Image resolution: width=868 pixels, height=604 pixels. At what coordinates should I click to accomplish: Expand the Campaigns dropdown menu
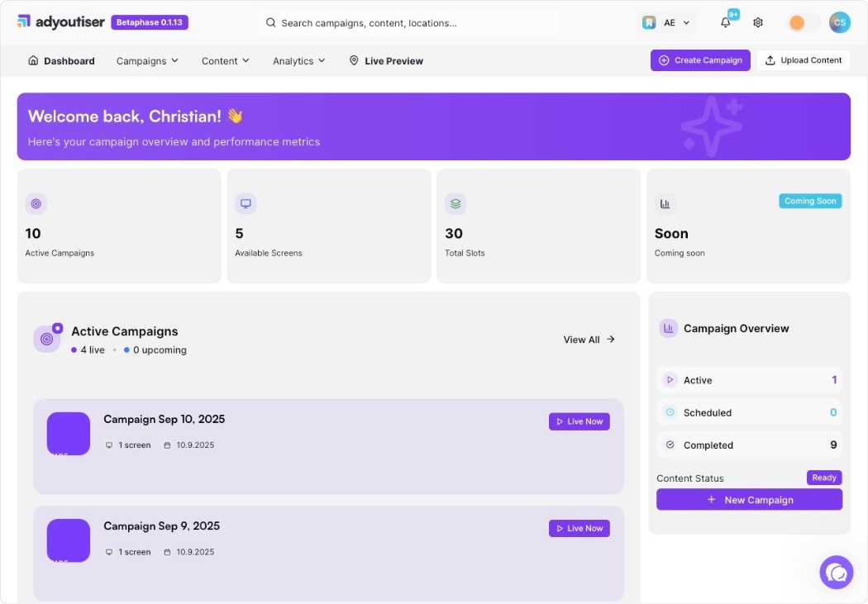(147, 61)
